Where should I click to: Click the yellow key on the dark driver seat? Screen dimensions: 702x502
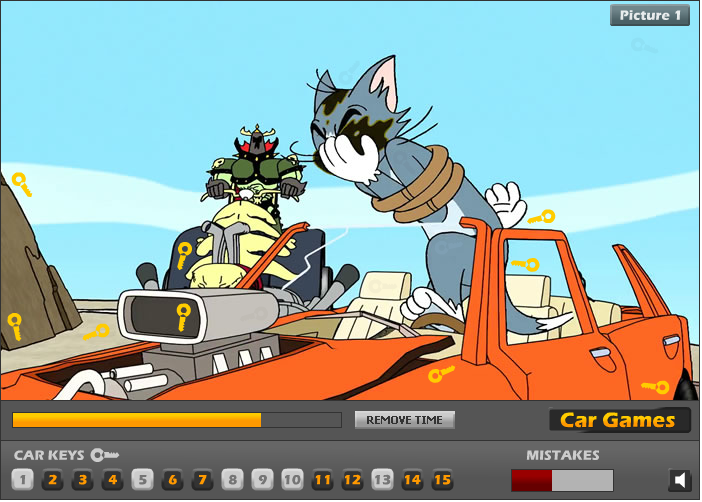click(184, 256)
